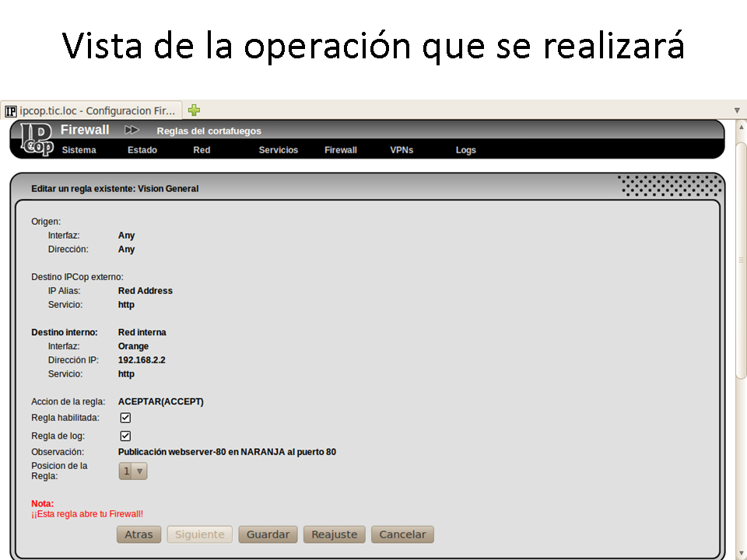Select the VPNs menu item
The height and width of the screenshot is (560, 747).
(x=402, y=150)
